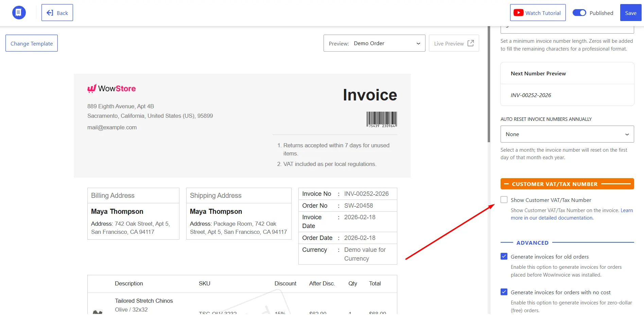Click the shipping address Package Room text

(x=238, y=228)
